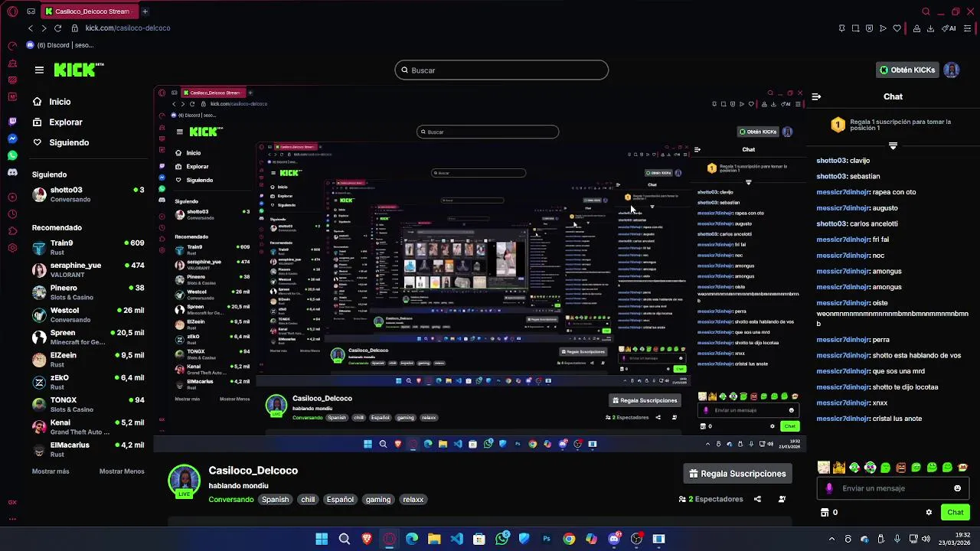Open the emoji picker in chat input
Viewport: 980px width, 551px height.
pos(957,488)
